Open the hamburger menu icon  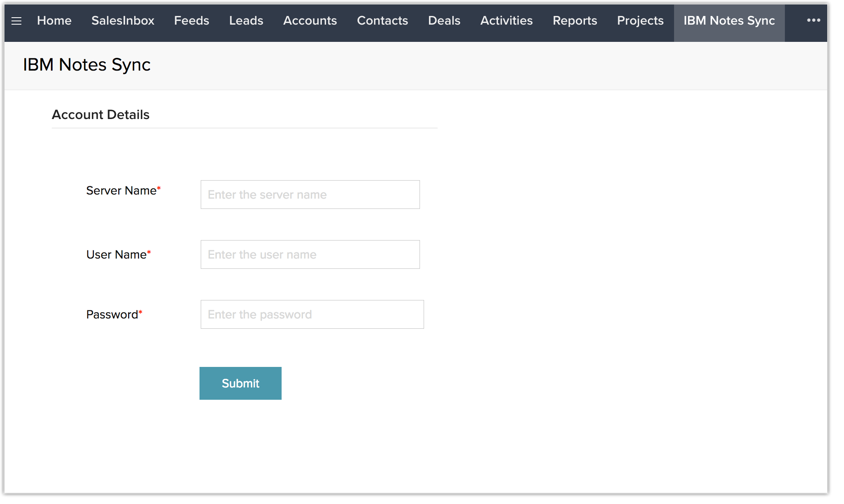point(16,21)
